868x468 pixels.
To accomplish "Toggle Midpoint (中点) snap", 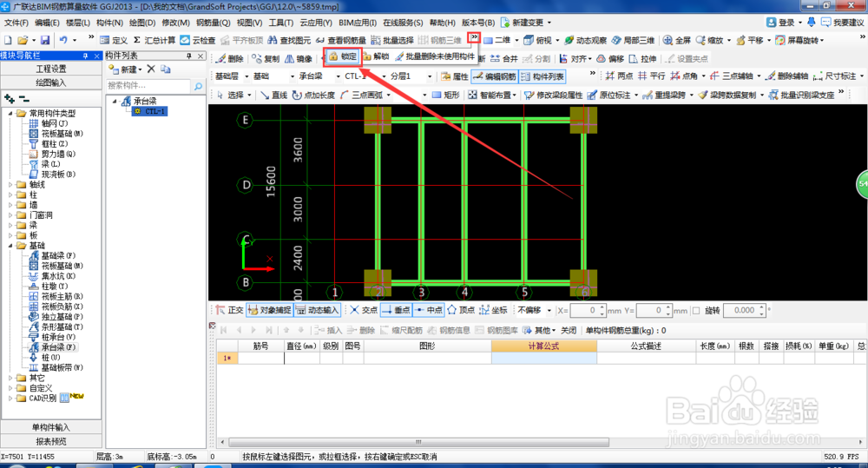I will click(428, 310).
